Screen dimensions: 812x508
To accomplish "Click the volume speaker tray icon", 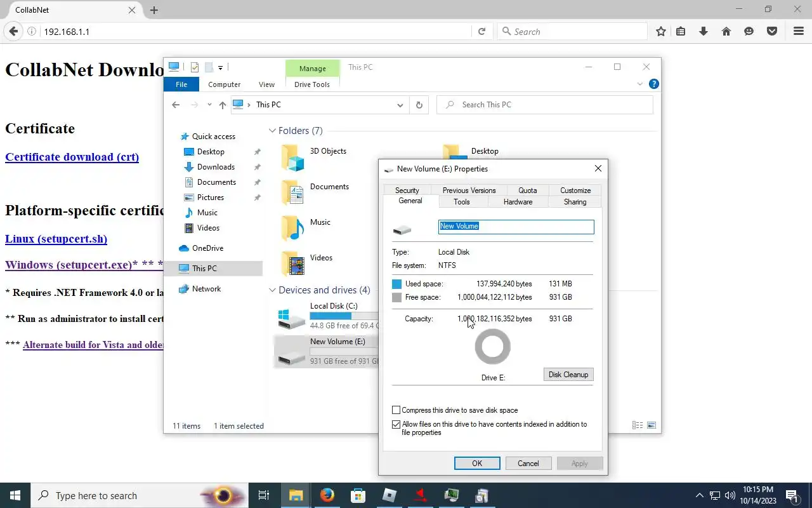I will pyautogui.click(x=730, y=495).
